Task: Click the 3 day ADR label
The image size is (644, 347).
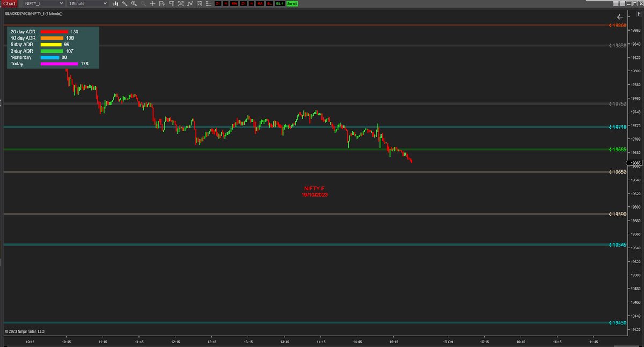Action: click(21, 51)
